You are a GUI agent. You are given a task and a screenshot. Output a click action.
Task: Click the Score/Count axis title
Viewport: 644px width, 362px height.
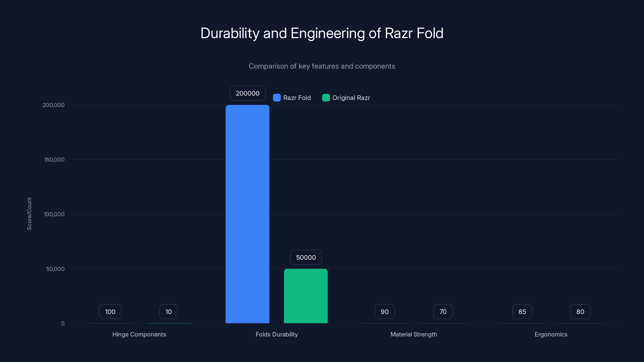click(x=29, y=214)
